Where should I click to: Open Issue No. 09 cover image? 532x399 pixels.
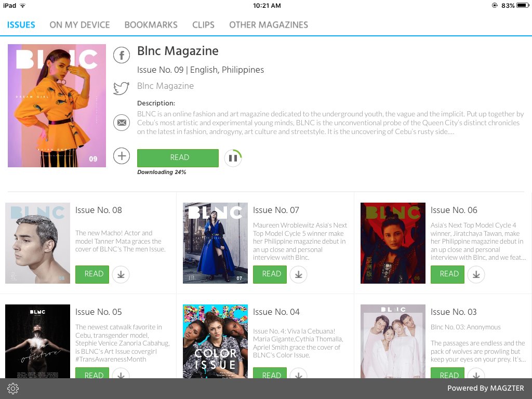click(57, 105)
